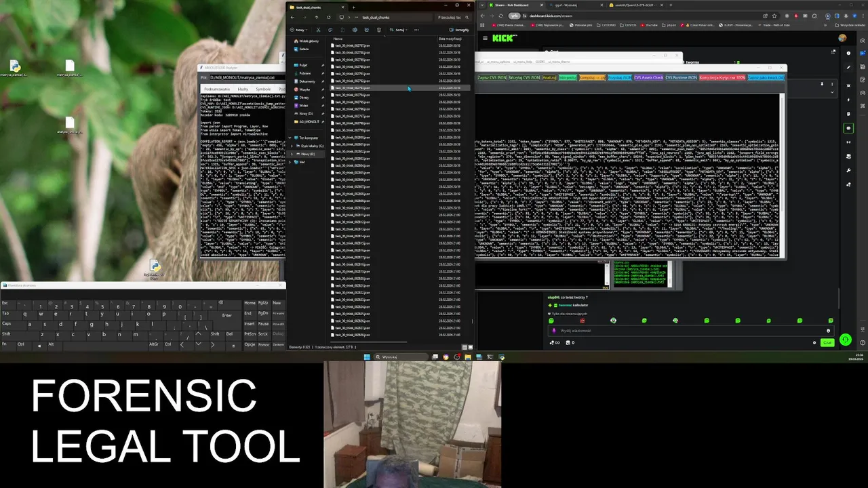Click the Wczytaj CVS JSON button
The width and height of the screenshot is (868, 488).
(x=524, y=78)
